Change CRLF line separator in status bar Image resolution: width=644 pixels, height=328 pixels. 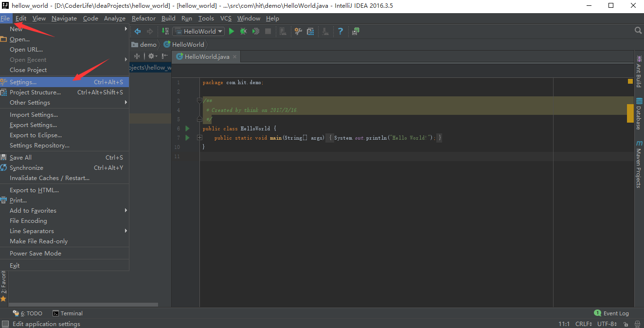tap(584, 324)
